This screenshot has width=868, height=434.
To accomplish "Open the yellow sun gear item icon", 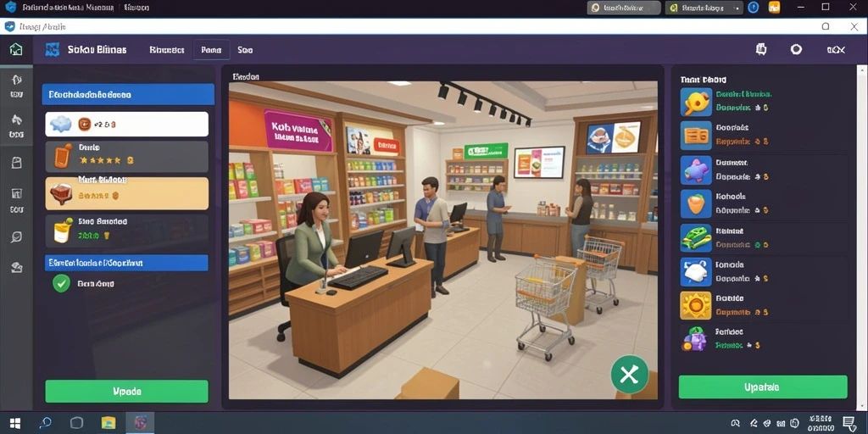I will point(696,306).
